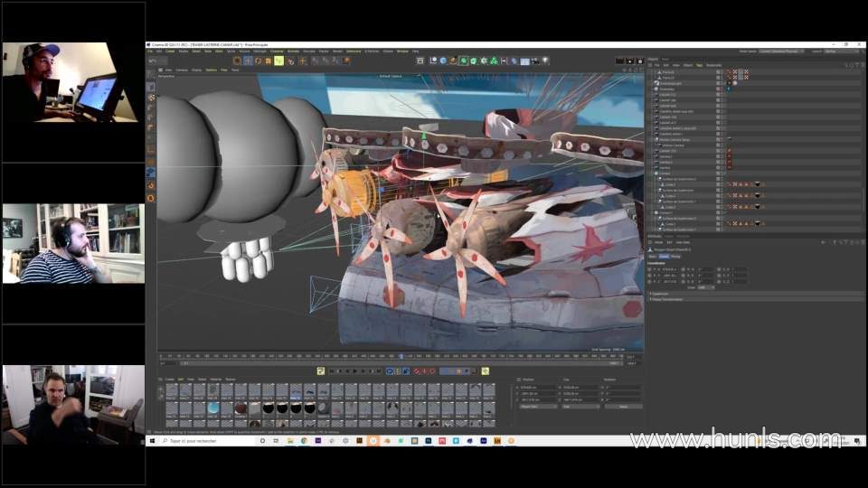The width and height of the screenshot is (868, 488).
Task: Click the timeline preview range slider bar
Action: click(x=401, y=363)
